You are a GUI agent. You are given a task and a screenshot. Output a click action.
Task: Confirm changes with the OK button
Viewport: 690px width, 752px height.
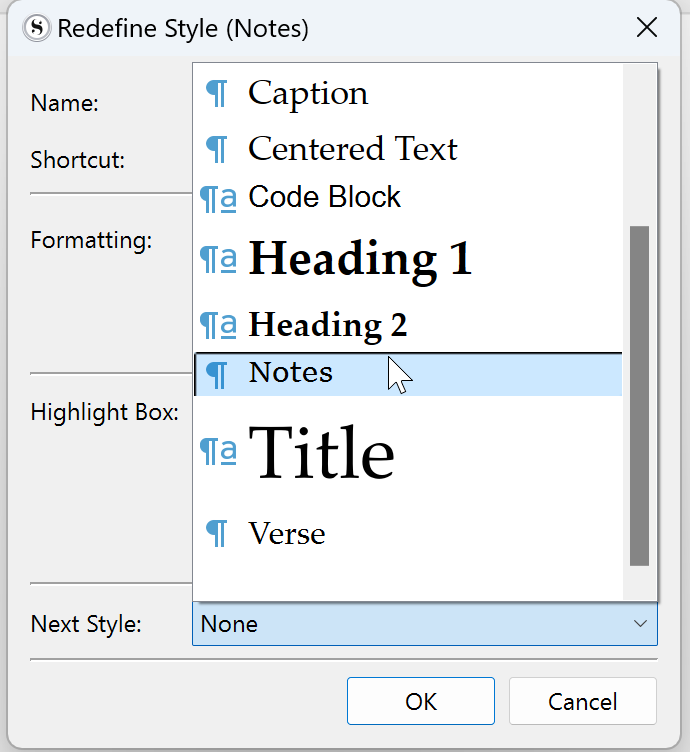click(421, 701)
